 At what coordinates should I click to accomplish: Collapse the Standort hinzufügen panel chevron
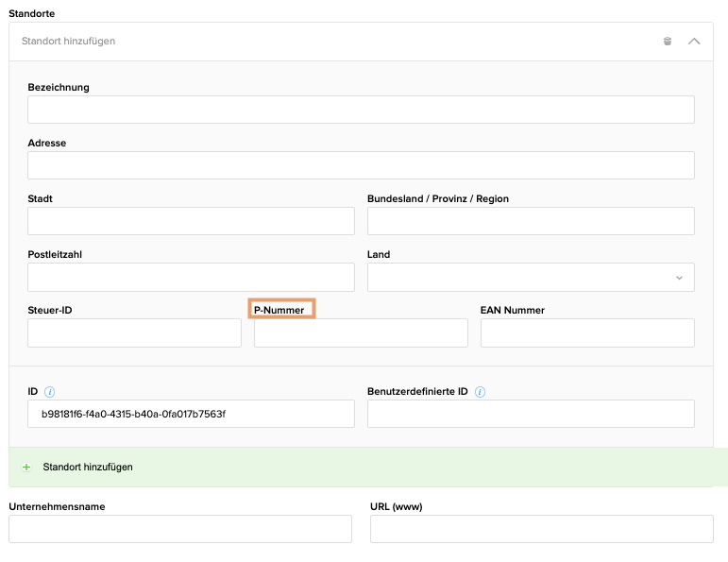click(x=694, y=42)
